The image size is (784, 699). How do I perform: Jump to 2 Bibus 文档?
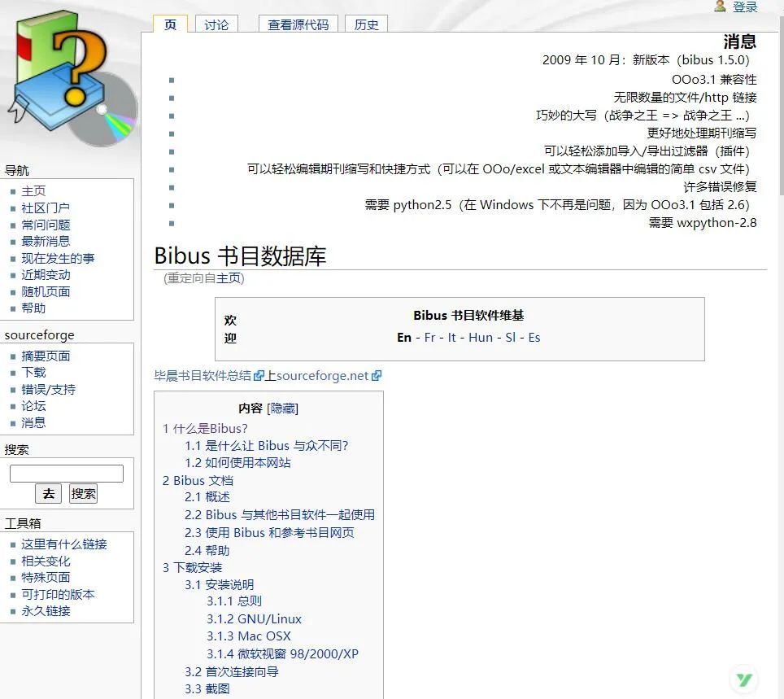click(x=198, y=481)
